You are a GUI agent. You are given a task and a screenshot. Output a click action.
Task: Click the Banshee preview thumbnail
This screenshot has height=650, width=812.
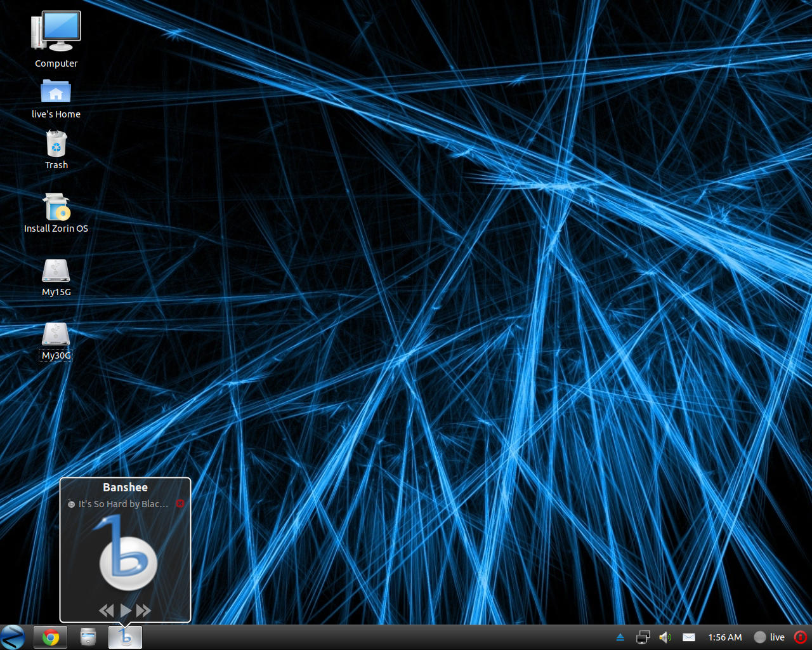126,554
